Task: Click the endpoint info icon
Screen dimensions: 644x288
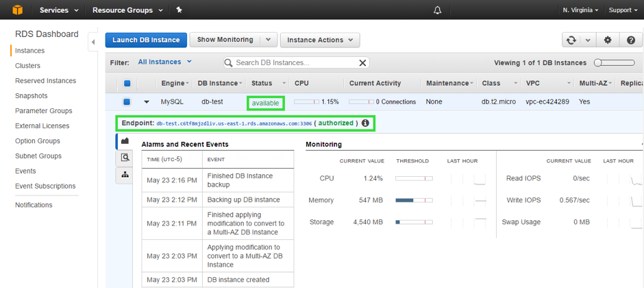Action: point(365,123)
